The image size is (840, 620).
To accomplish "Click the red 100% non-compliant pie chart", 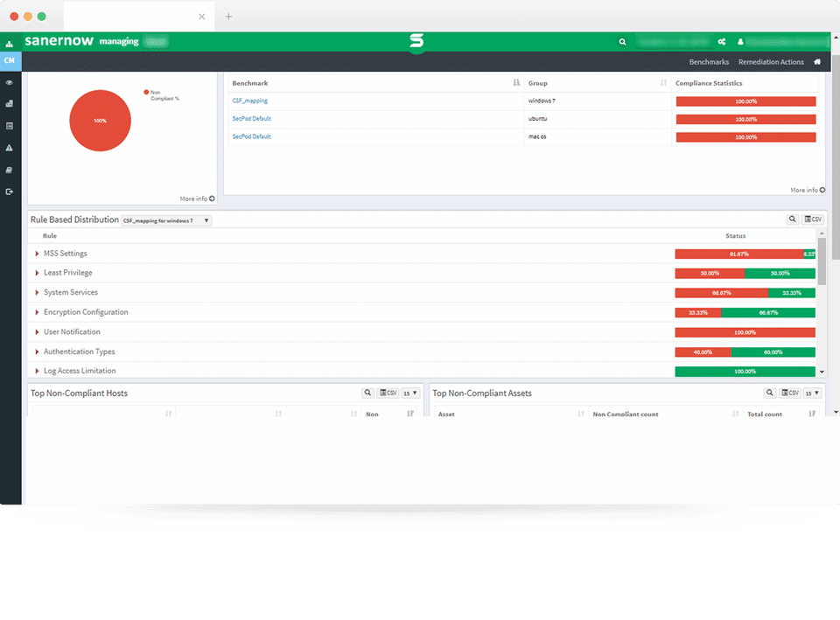I will point(100,121).
